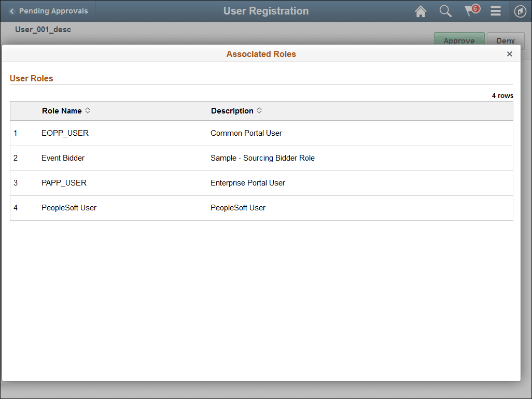Open the NavBar compass icon
Image resolution: width=532 pixels, height=399 pixels.
click(520, 11)
